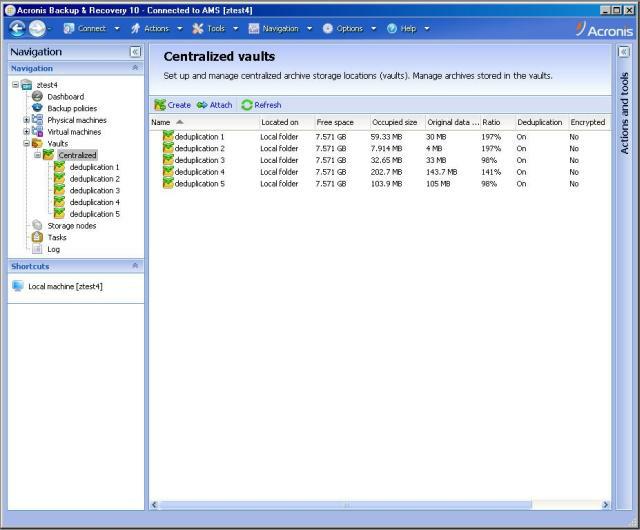Click the Connect toolbar icon
The width and height of the screenshot is (640, 530).
tap(69, 28)
